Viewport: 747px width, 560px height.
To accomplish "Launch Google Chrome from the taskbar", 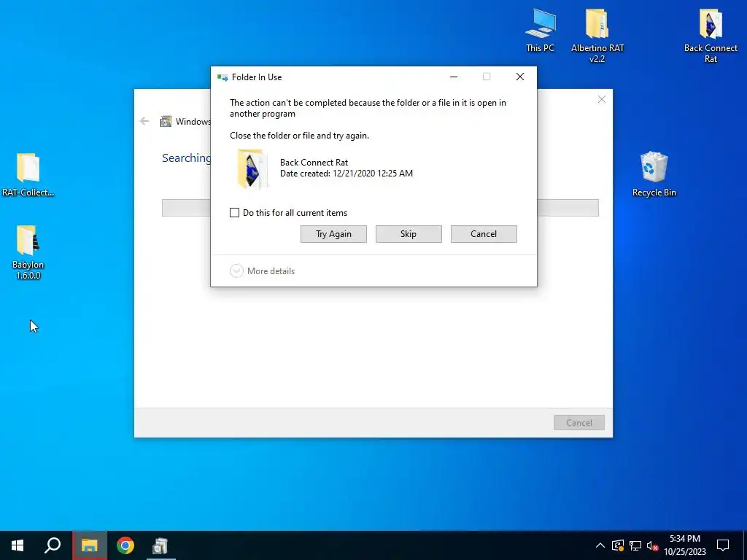I will [x=125, y=545].
